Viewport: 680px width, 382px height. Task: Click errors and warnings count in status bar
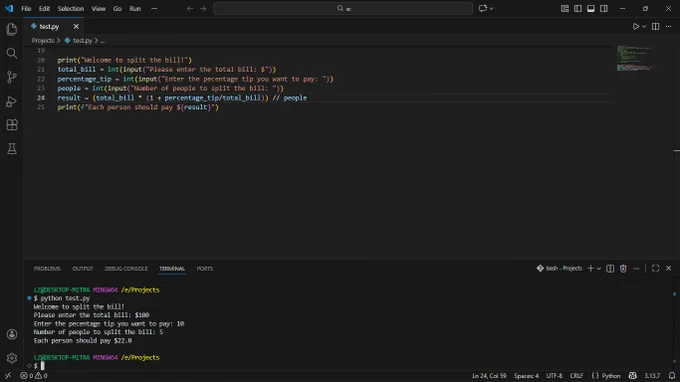pyautogui.click(x=34, y=375)
